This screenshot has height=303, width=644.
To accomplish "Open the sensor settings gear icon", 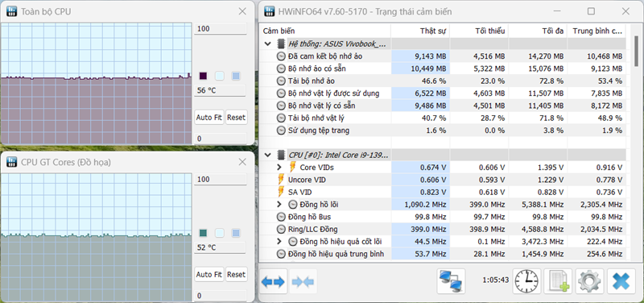I will click(x=589, y=281).
